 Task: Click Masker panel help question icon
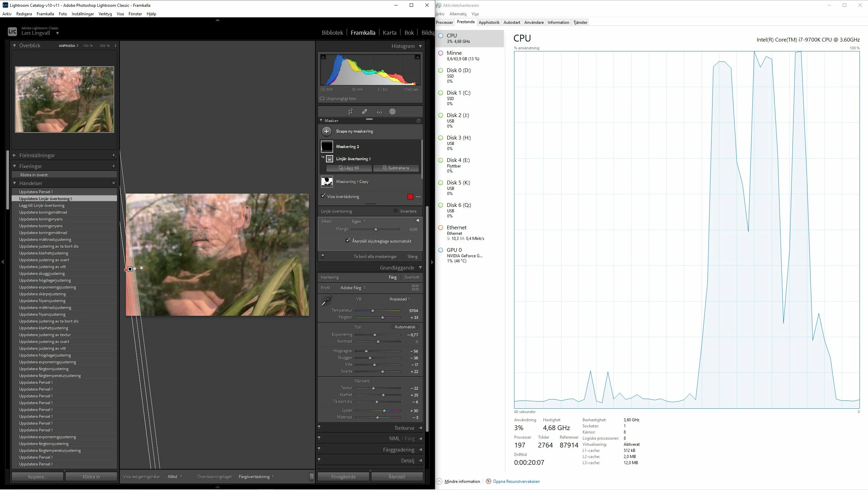[x=419, y=121]
